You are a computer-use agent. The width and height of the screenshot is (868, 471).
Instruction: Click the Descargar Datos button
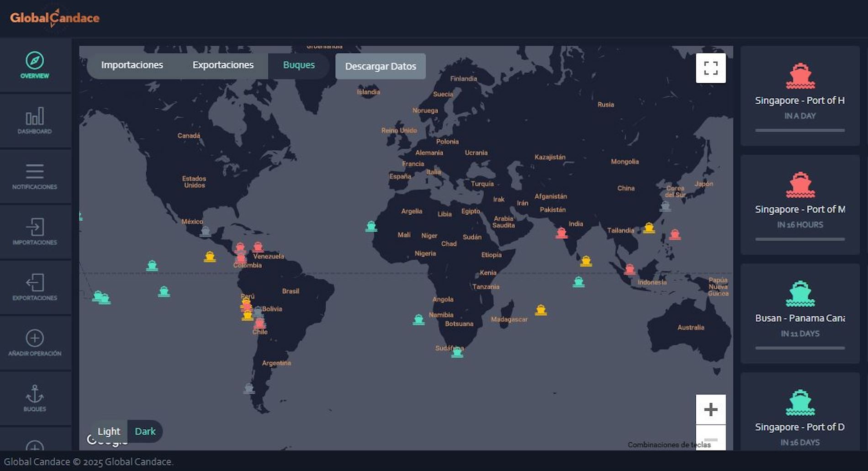coord(380,66)
